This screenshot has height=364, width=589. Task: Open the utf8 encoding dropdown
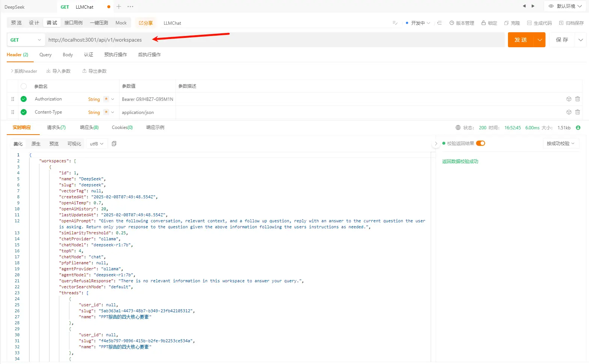[x=97, y=144]
